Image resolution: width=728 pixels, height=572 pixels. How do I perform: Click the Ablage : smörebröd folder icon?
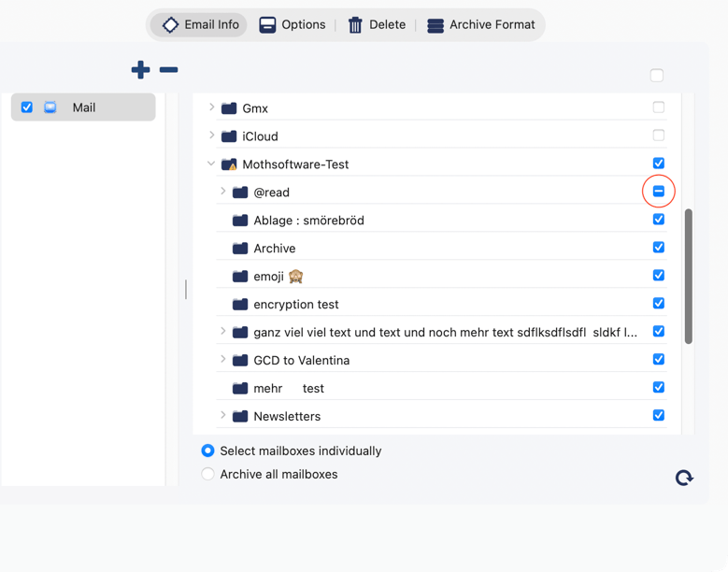(240, 220)
